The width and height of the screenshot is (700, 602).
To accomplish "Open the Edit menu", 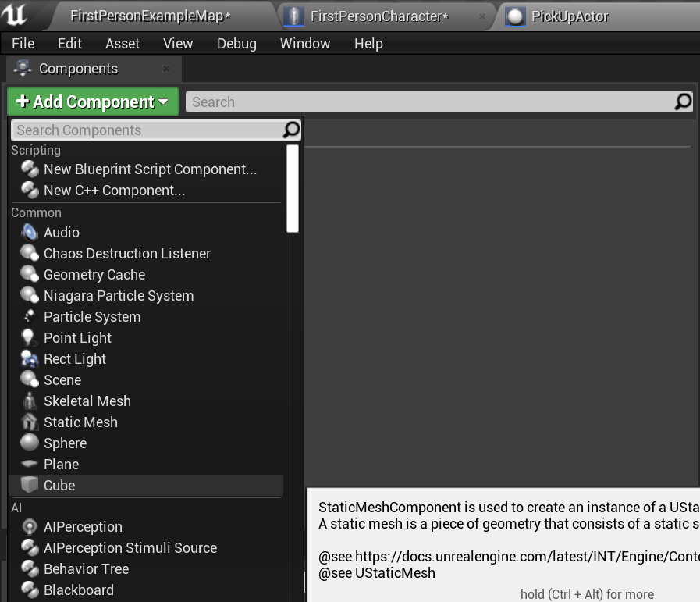I will [69, 43].
